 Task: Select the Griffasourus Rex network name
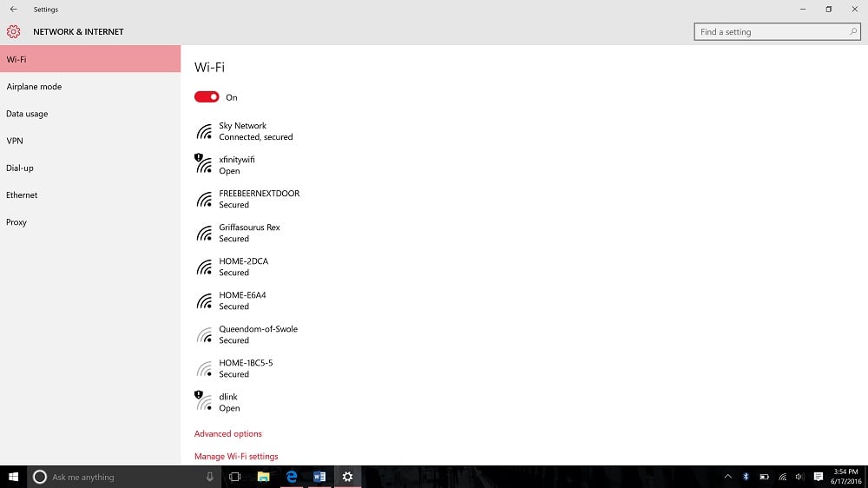tap(249, 228)
